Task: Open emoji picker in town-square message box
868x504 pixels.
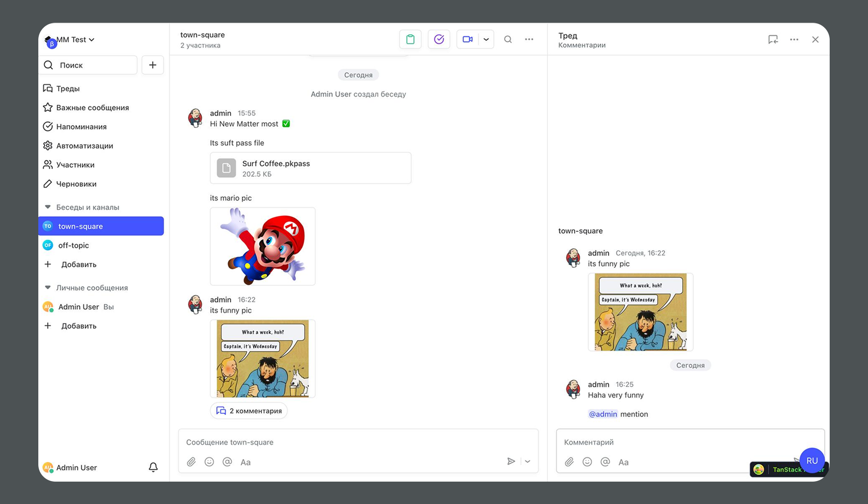Action: pyautogui.click(x=209, y=462)
